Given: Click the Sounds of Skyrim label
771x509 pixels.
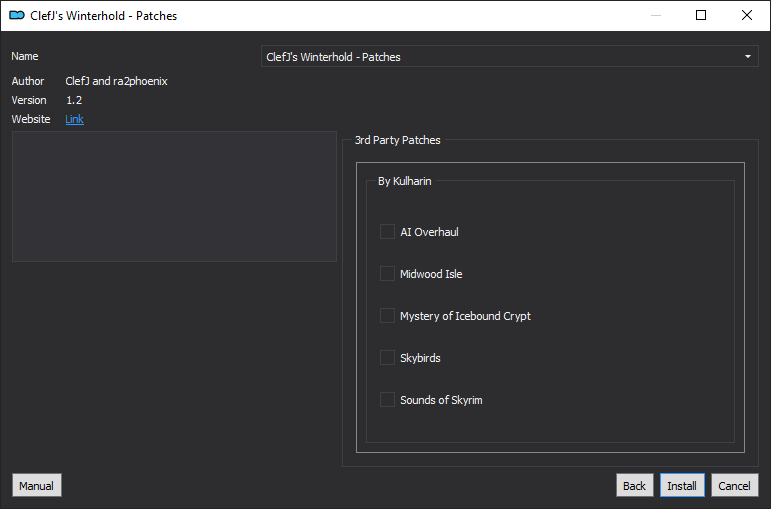Looking at the screenshot, I should [x=441, y=400].
